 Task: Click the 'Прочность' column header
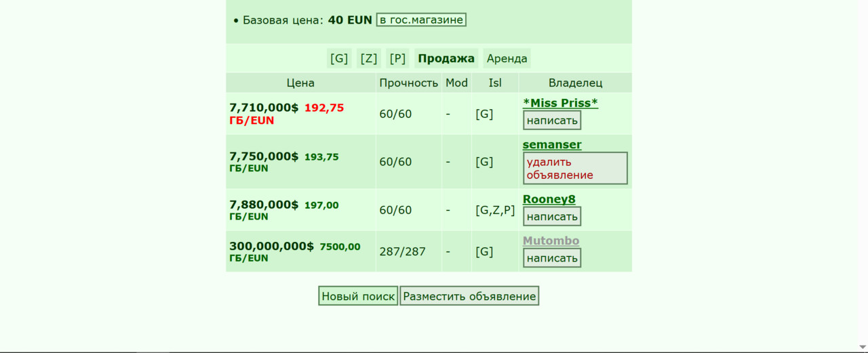click(x=409, y=83)
